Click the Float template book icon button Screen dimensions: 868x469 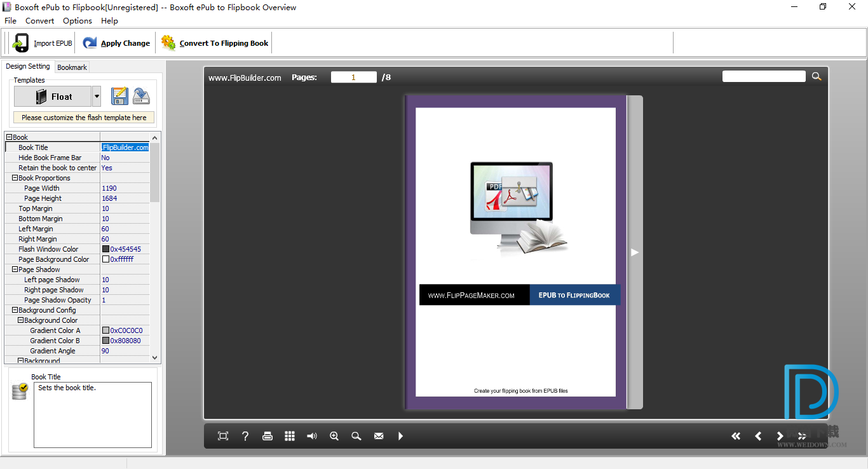click(53, 97)
